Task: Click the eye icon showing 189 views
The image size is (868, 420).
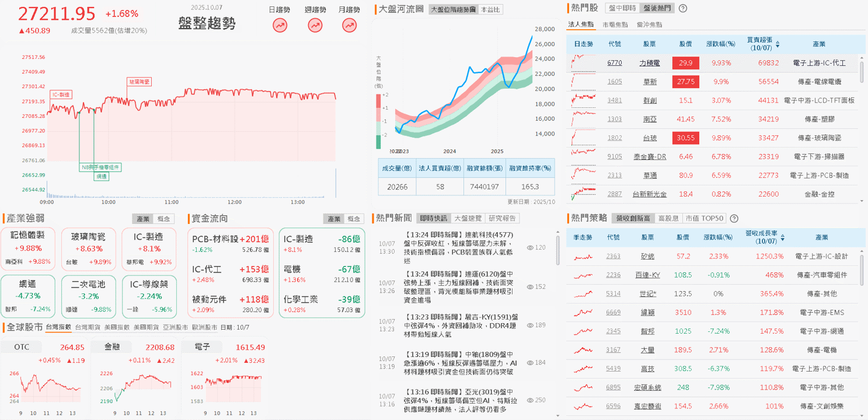Action: coord(530,325)
